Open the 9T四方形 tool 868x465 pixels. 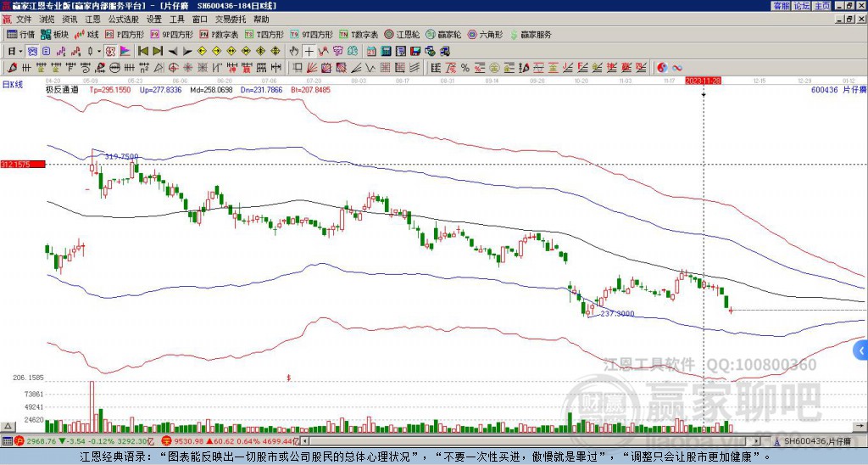coord(312,34)
